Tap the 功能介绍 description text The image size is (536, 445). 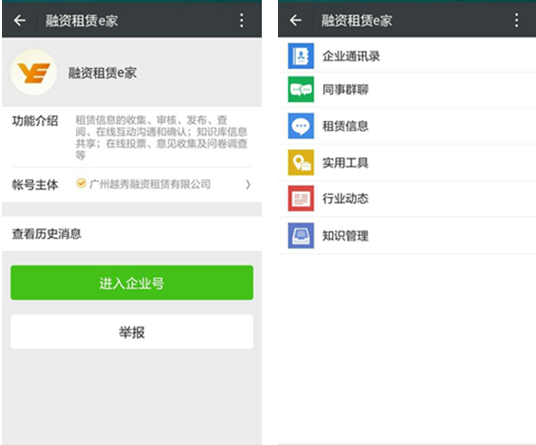coord(161,137)
